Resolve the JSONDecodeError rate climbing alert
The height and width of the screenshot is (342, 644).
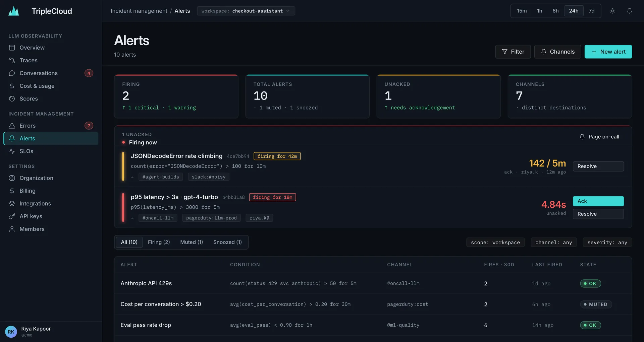[598, 166]
